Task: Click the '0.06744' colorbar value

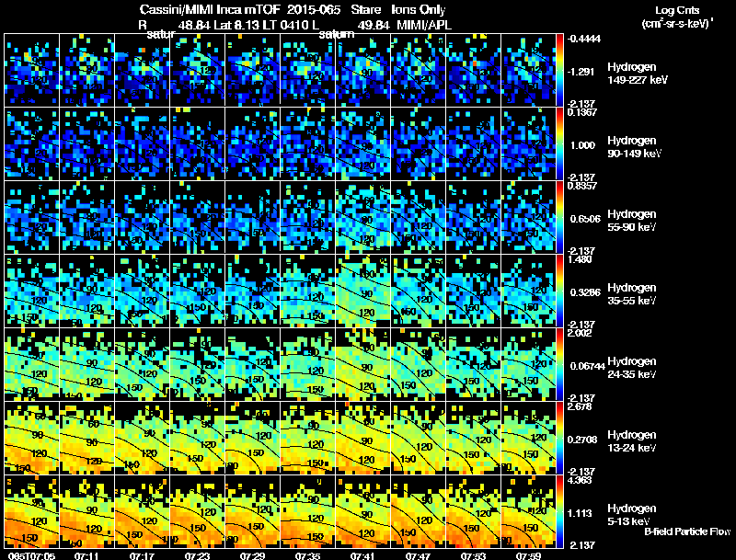Action: [587, 366]
